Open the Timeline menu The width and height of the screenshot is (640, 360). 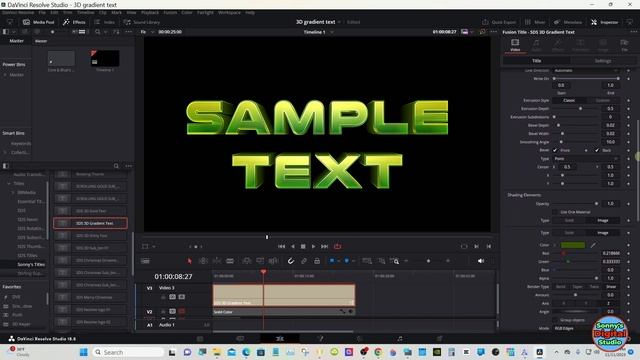point(85,13)
